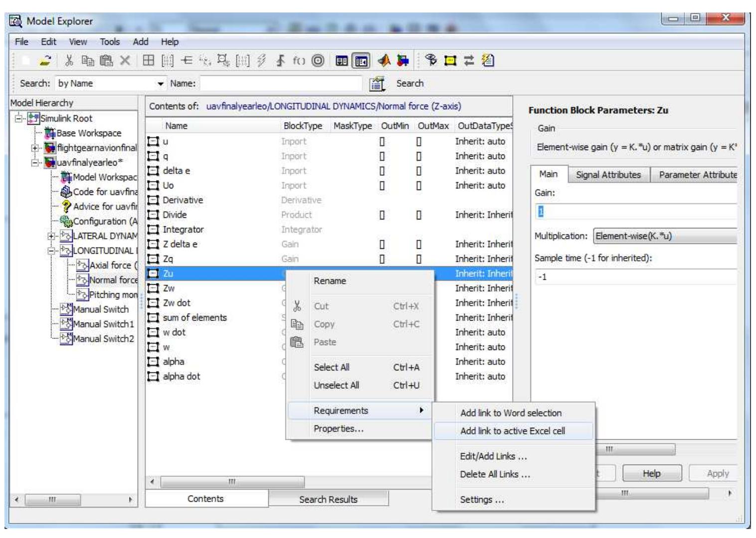
Task: Click the Sample time input field
Action: [636, 277]
